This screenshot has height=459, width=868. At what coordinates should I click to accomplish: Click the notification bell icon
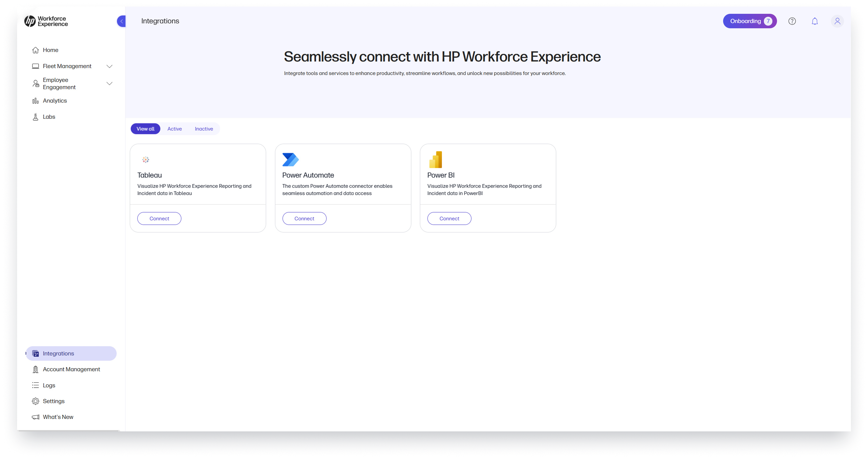pos(815,21)
